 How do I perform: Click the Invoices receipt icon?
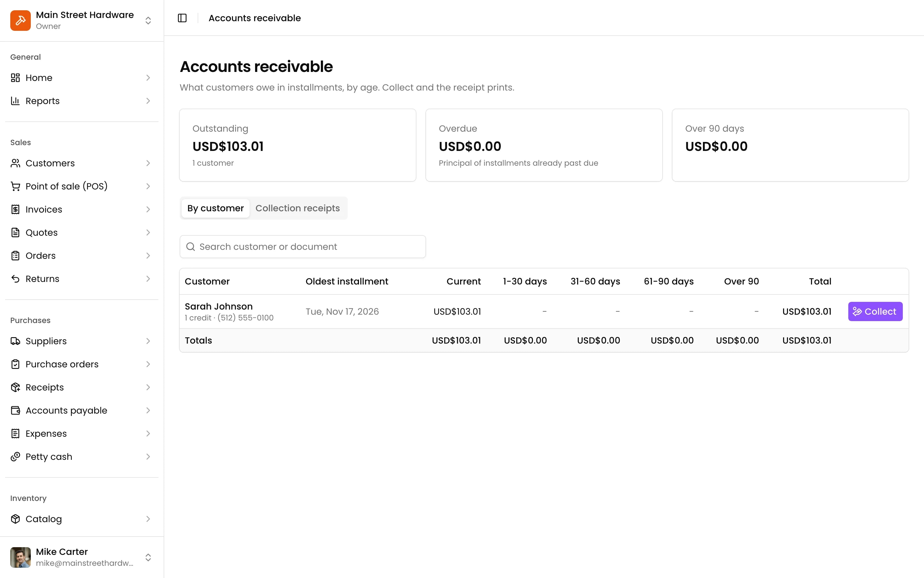tap(15, 209)
